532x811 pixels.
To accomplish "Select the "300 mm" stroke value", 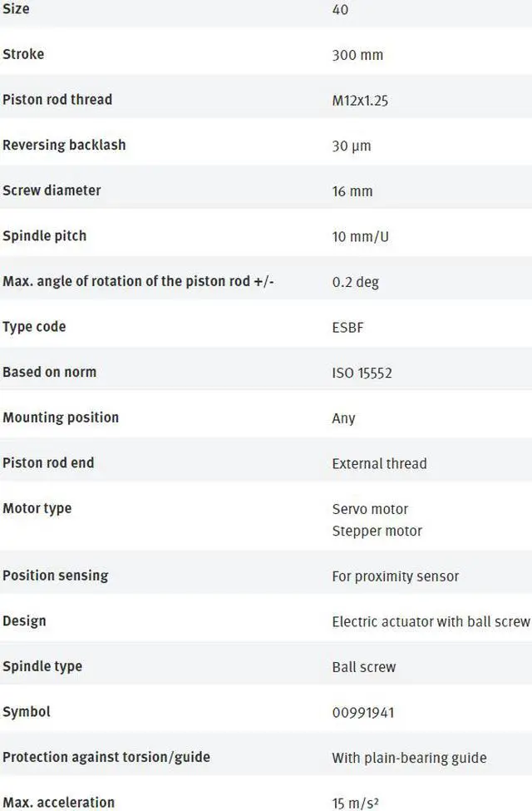I will [357, 55].
